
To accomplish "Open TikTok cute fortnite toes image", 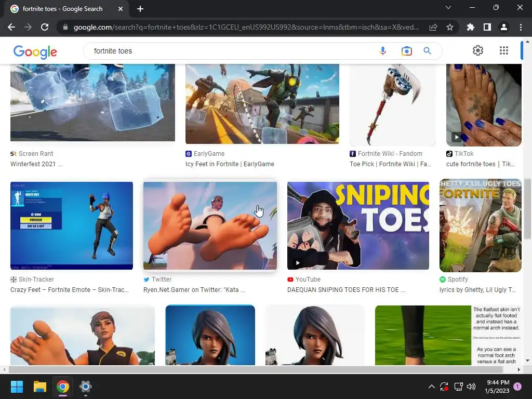I will [x=484, y=105].
